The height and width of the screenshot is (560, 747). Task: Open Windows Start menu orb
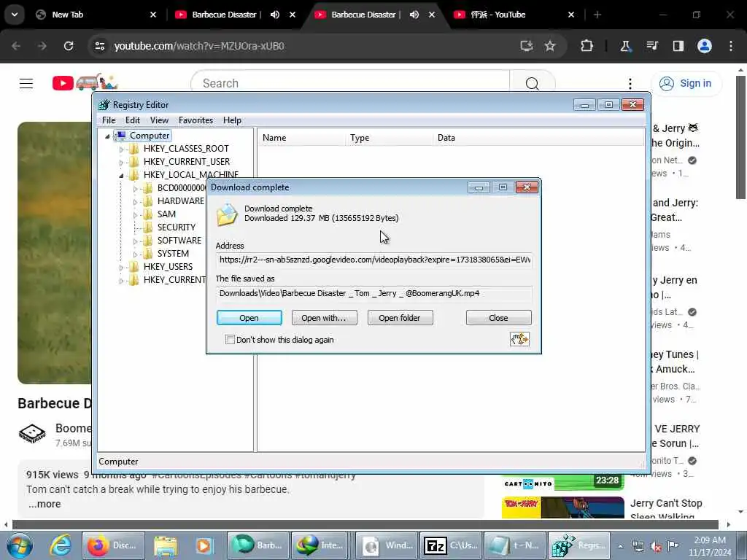point(20,545)
